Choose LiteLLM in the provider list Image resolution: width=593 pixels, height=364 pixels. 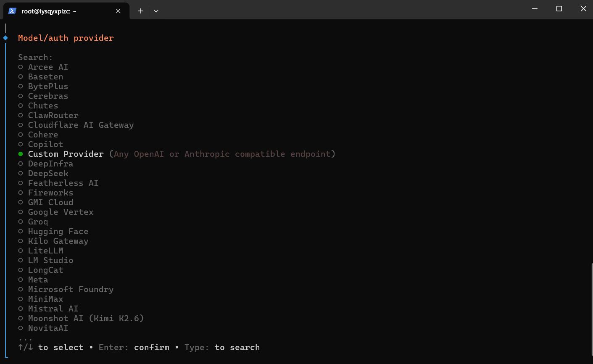click(41, 251)
